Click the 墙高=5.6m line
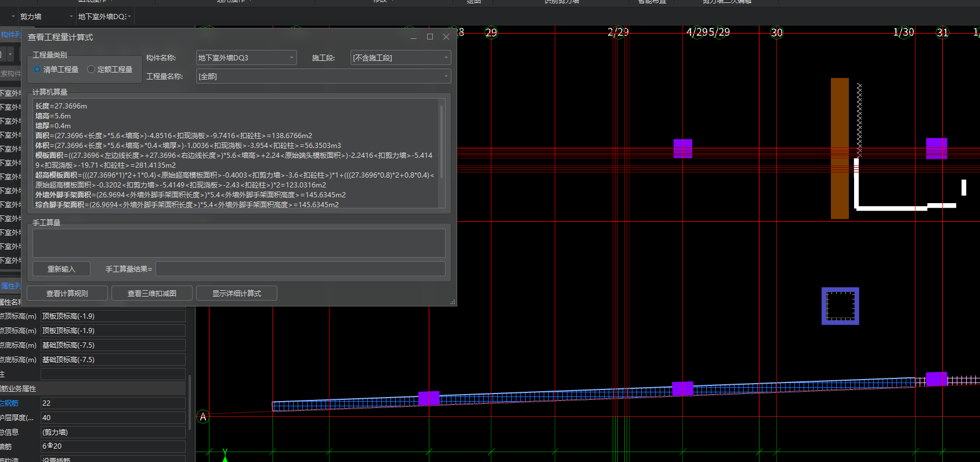The height and width of the screenshot is (462, 980). 53,116
